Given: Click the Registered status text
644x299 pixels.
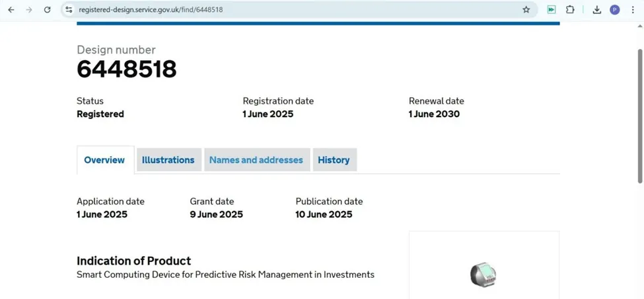Looking at the screenshot, I should 100,114.
